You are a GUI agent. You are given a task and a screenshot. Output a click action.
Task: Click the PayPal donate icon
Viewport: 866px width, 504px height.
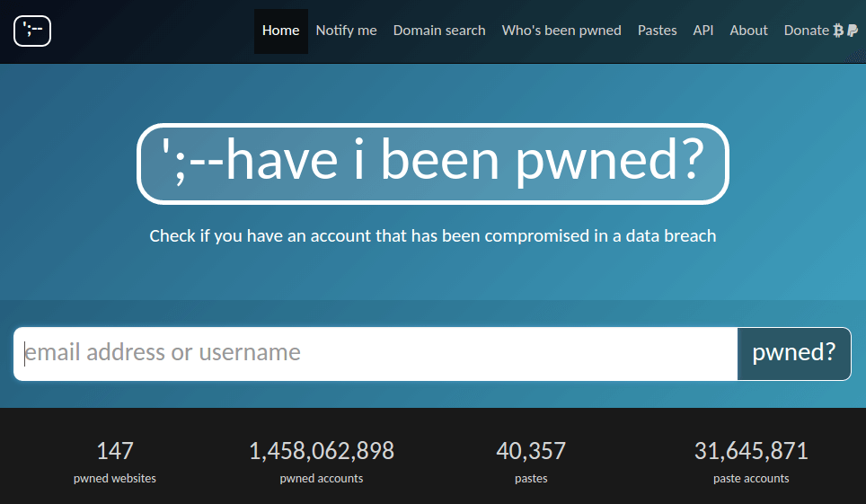coord(853,31)
